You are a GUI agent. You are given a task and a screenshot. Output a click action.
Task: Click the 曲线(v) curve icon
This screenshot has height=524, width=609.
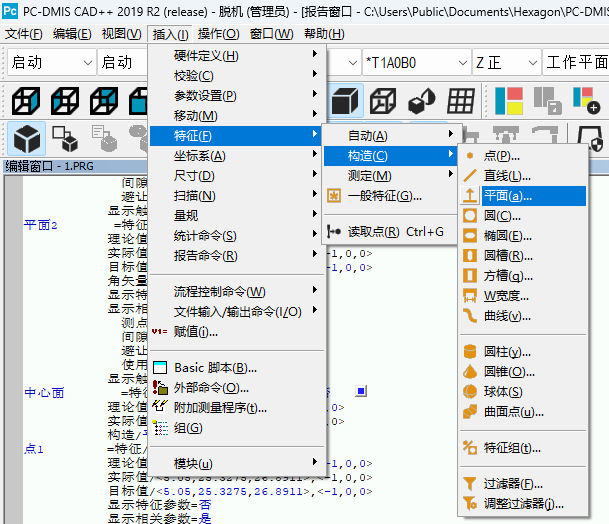point(470,316)
